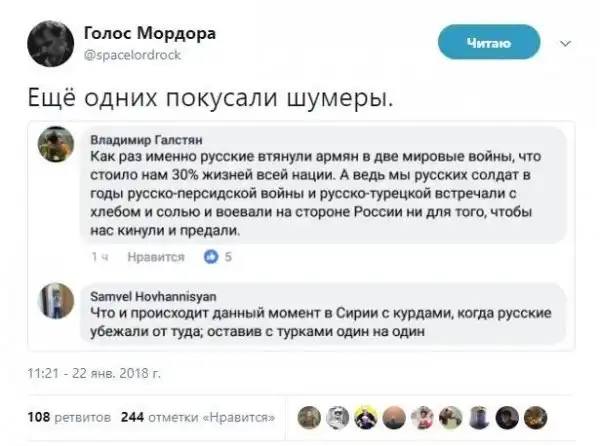Open tweet timestamp 11:21 - 22 янв. 2018
Viewport: 600px width, 446px height.
click(92, 375)
